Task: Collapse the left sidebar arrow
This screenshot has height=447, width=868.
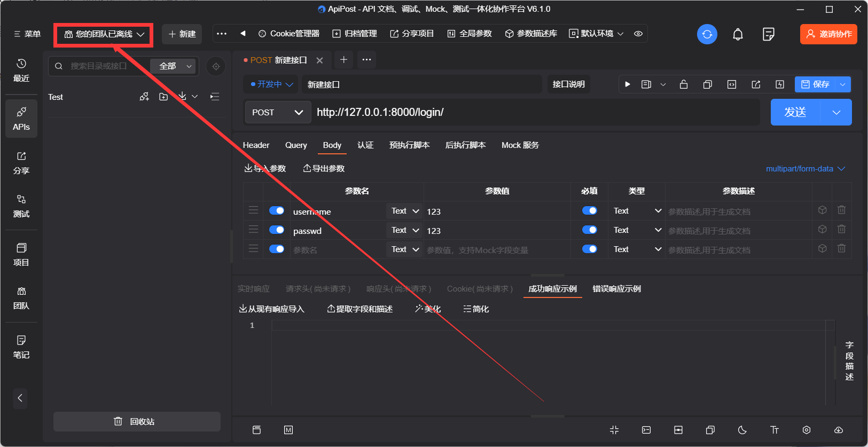Action: pyautogui.click(x=20, y=398)
